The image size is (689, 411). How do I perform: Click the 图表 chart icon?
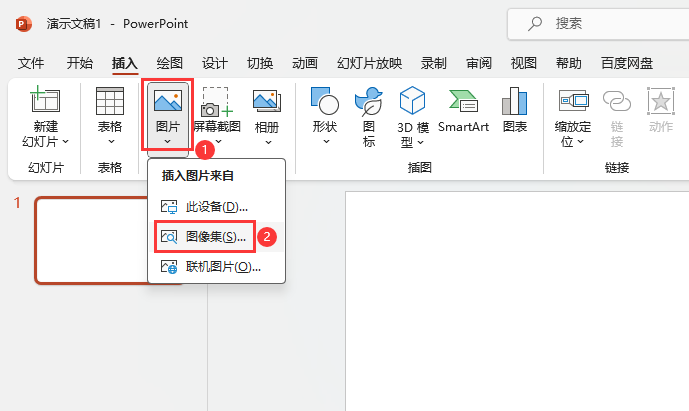coord(515,100)
